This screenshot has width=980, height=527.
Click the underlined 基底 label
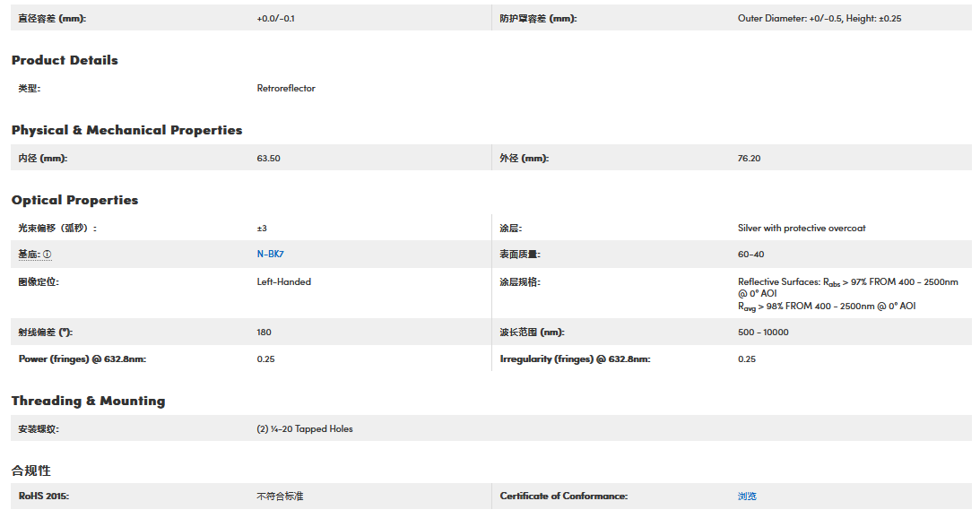point(30,255)
